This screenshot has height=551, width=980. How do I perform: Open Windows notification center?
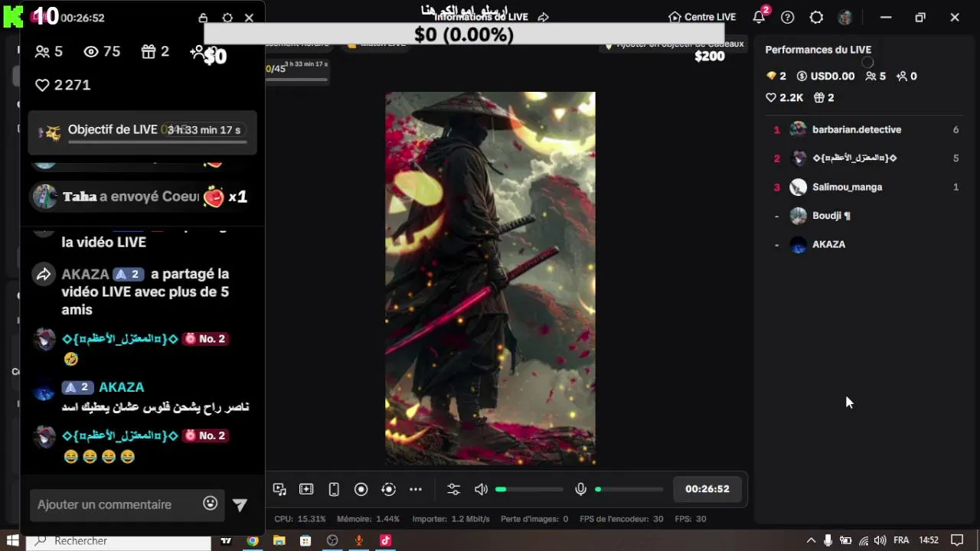click(x=957, y=540)
